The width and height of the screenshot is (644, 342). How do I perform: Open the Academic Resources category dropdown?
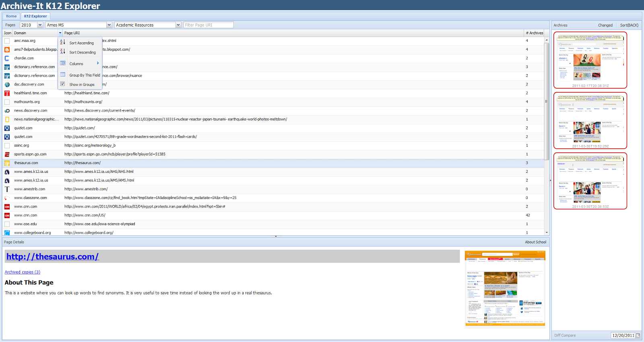tap(178, 25)
